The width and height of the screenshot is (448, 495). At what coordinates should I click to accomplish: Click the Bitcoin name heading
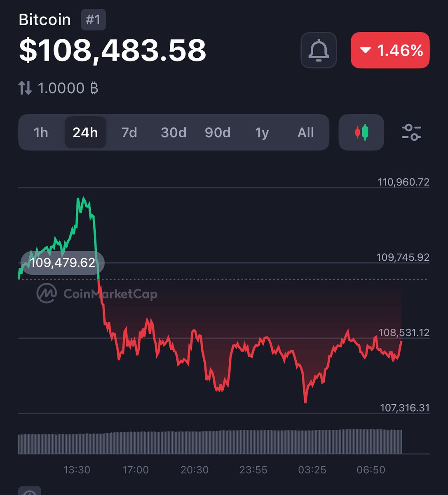pos(45,19)
